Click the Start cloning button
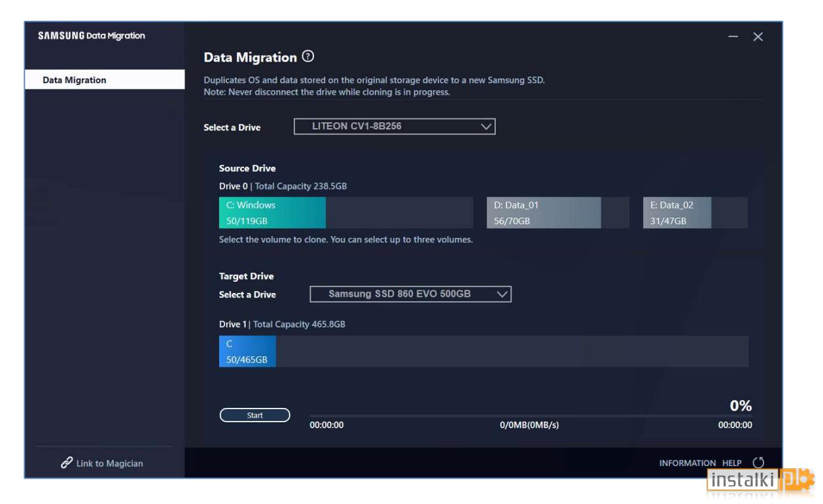The height and width of the screenshot is (504, 823). pos(254,416)
